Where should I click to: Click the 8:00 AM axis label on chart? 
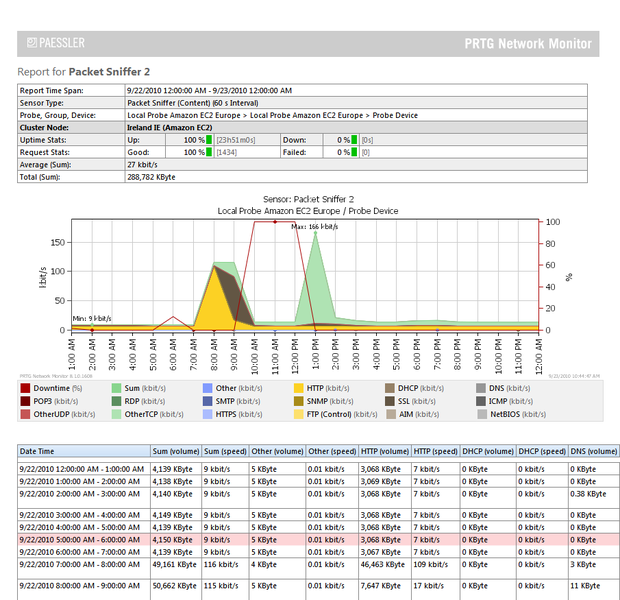(214, 354)
